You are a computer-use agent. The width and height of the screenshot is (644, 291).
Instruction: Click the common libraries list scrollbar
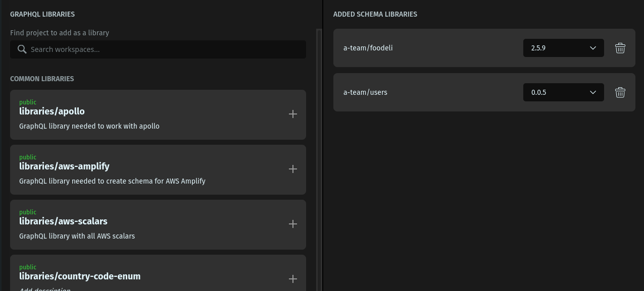coord(319,151)
